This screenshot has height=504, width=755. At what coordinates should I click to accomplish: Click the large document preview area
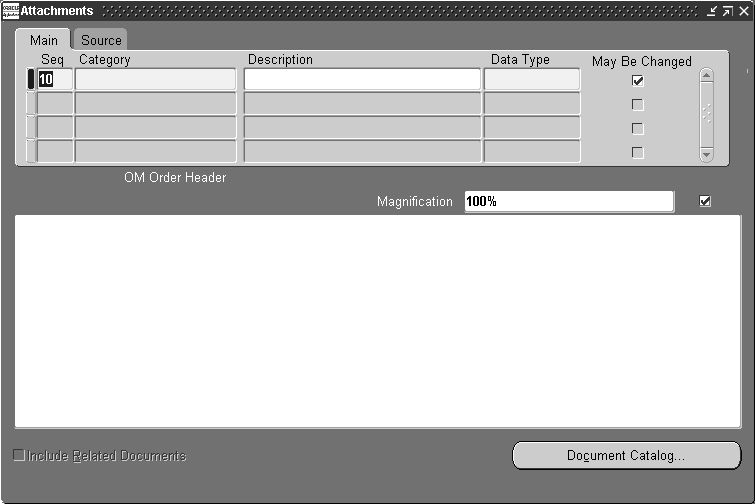click(x=378, y=321)
